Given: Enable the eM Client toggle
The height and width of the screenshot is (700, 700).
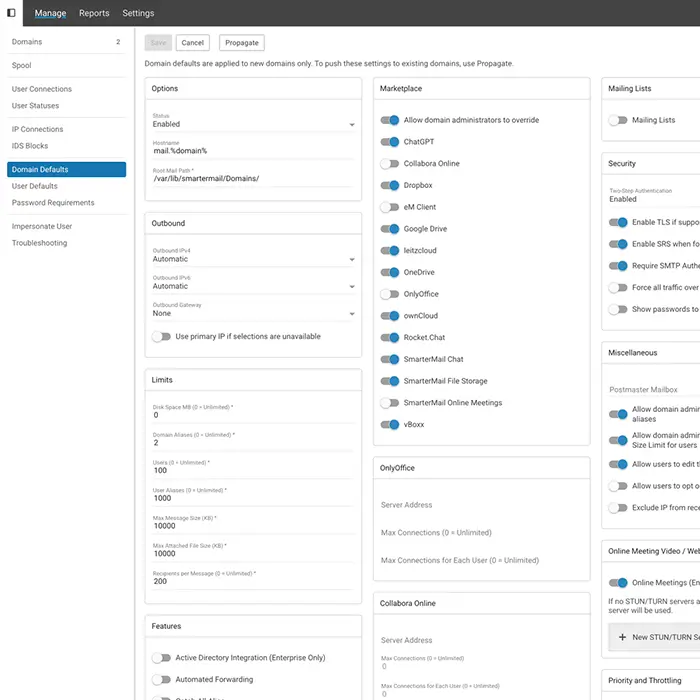Looking at the screenshot, I should point(390,207).
